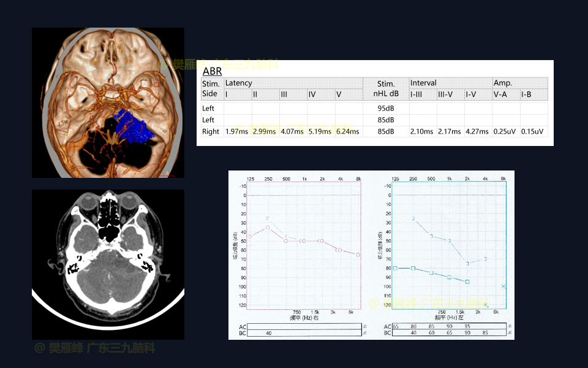588x368 pixels.
Task: Open the 3D skull base reconstruction image
Action: click(108, 102)
